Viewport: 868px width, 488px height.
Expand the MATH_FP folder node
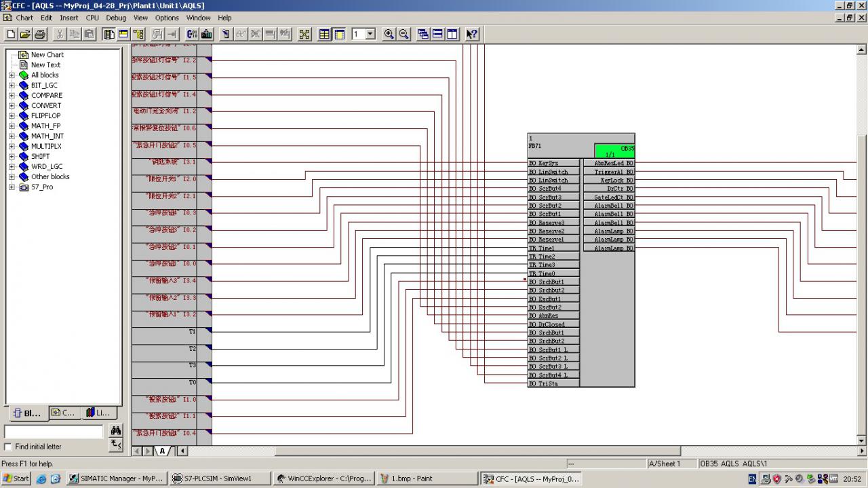pos(12,126)
